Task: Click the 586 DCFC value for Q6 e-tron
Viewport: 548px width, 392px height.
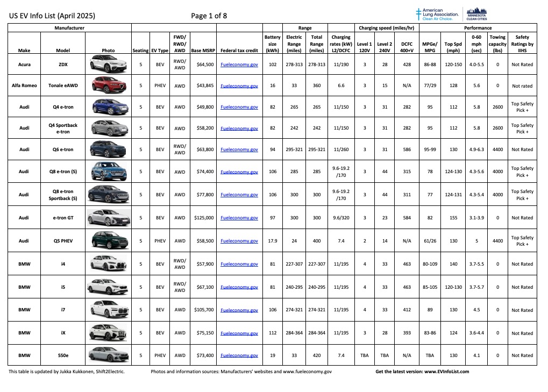Action: 407,149
